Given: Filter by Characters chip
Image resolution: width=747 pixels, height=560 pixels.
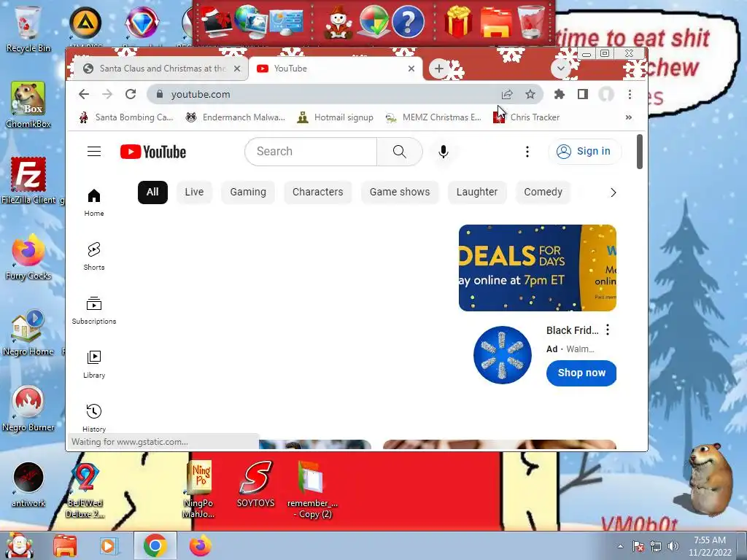Looking at the screenshot, I should coord(318,192).
